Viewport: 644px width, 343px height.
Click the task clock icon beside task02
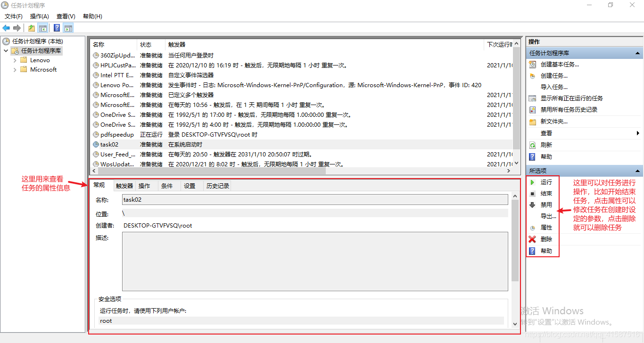96,145
